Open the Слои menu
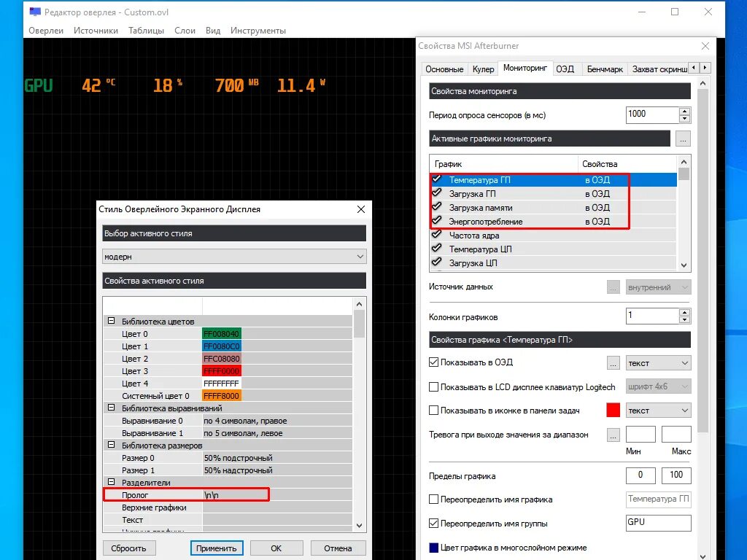The height and width of the screenshot is (560, 747). [x=185, y=31]
